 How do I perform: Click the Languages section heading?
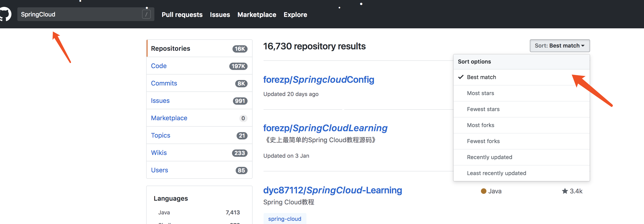point(171,198)
